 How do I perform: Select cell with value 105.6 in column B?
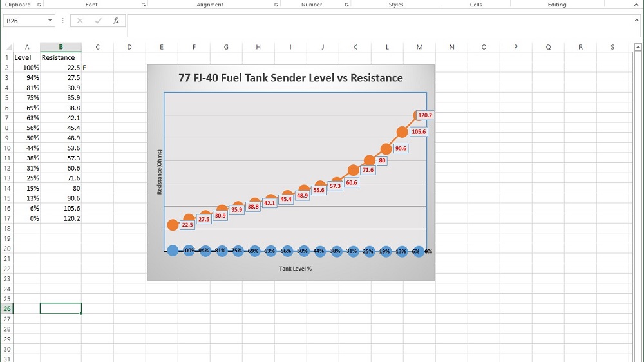(61, 208)
